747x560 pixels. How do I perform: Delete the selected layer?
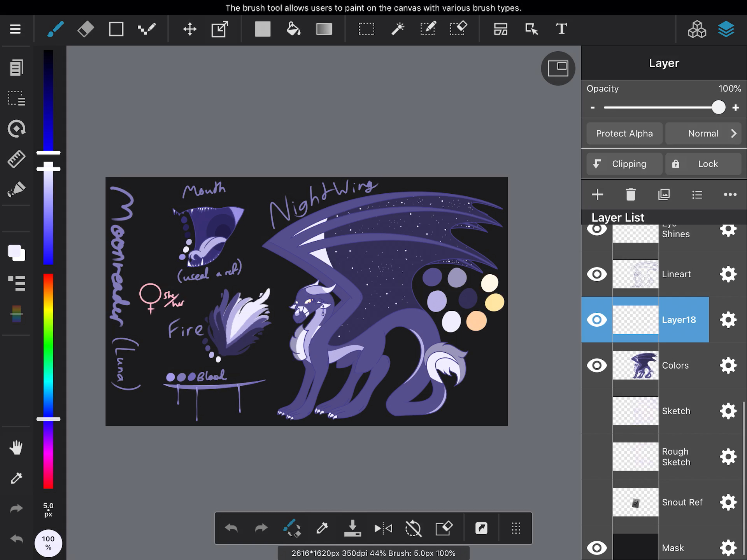(631, 194)
